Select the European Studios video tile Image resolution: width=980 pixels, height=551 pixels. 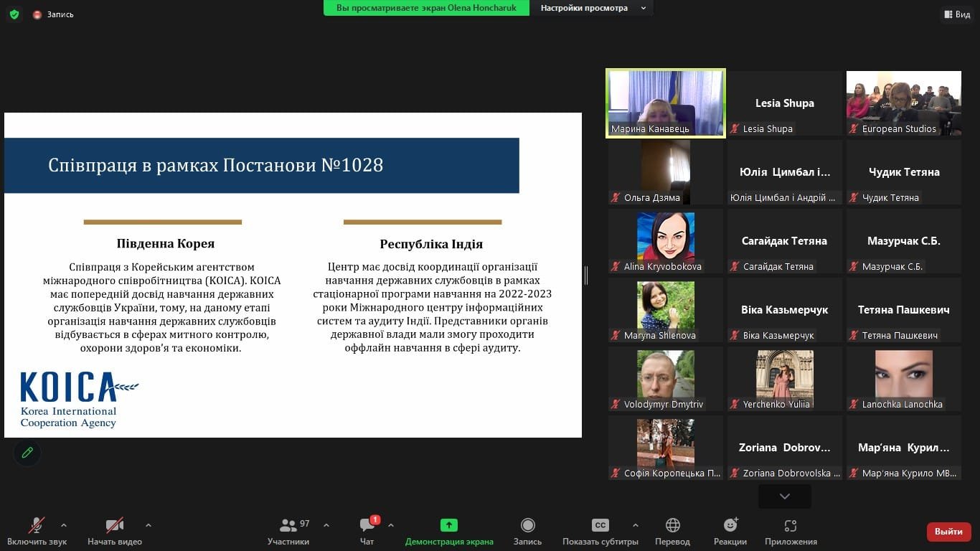click(x=904, y=103)
